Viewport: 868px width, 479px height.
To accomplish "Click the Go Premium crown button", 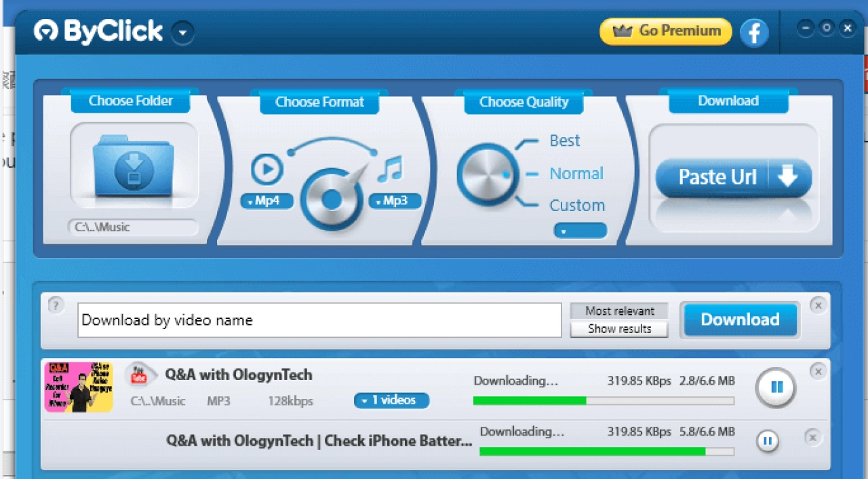I will (x=666, y=31).
